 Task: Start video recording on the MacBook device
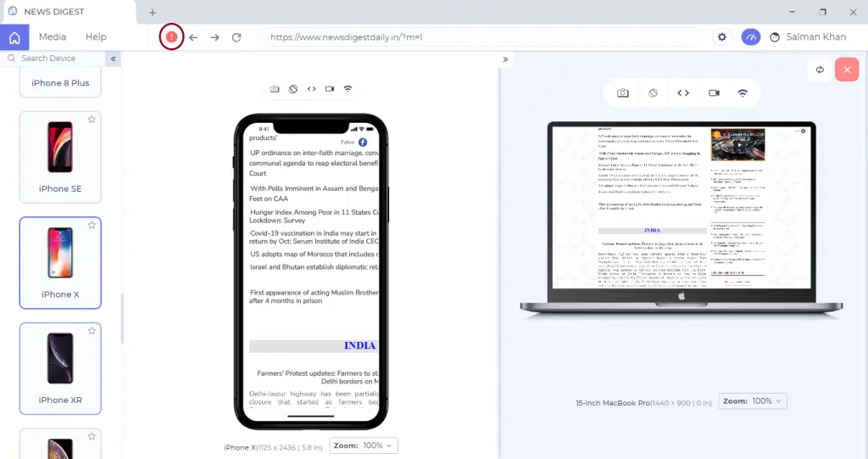714,93
